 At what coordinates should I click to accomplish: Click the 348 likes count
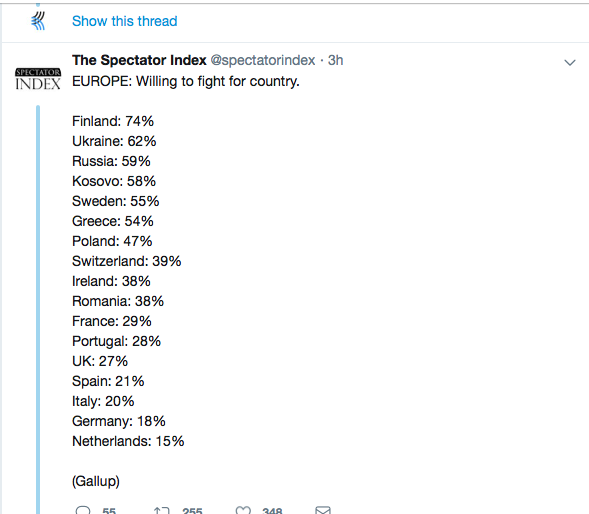tap(272, 511)
